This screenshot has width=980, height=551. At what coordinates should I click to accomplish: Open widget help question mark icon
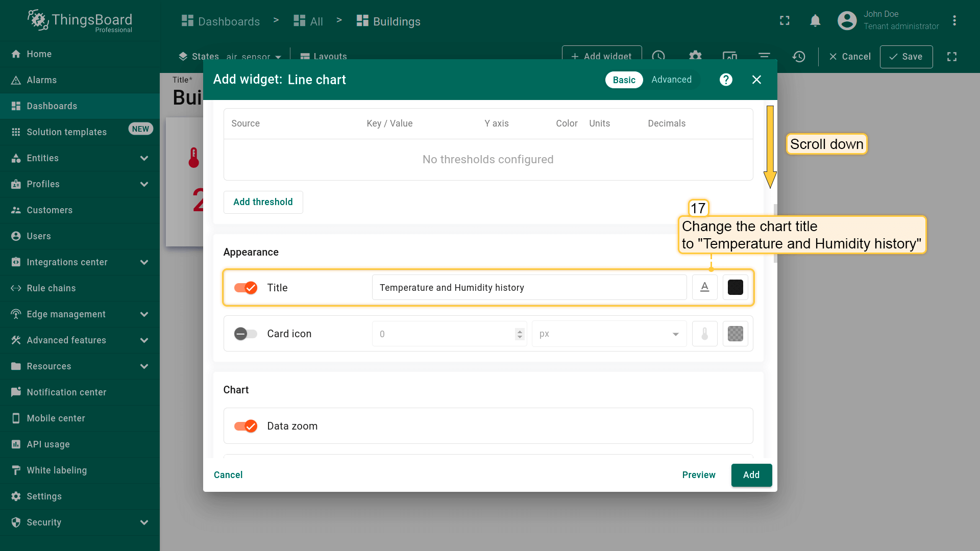726,80
